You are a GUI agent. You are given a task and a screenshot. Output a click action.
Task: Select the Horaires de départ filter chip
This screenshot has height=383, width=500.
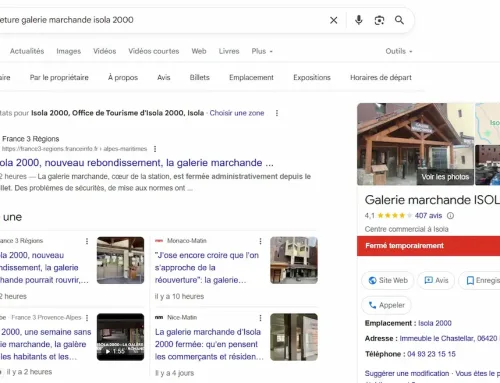(381, 78)
